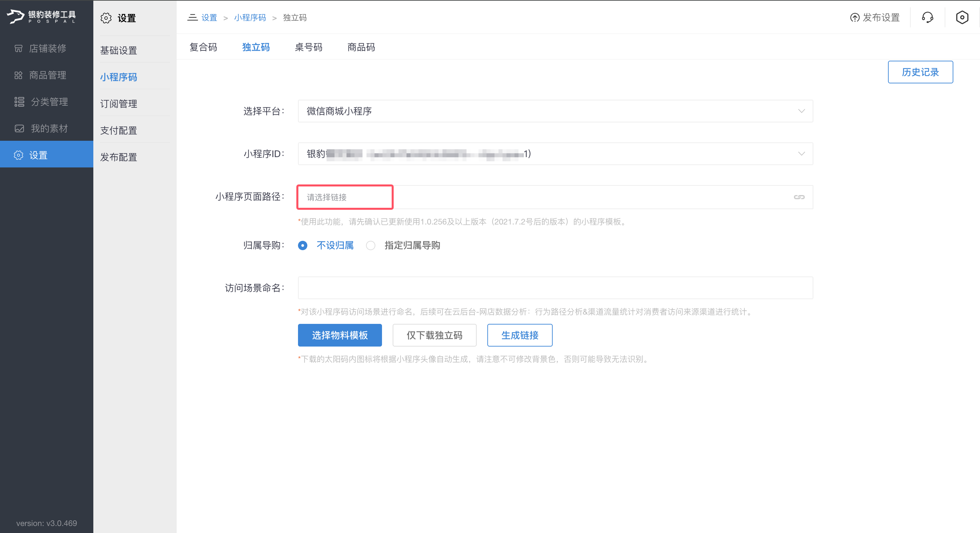Click the link chain icon in page path field
The height and width of the screenshot is (533, 980).
[x=799, y=197]
